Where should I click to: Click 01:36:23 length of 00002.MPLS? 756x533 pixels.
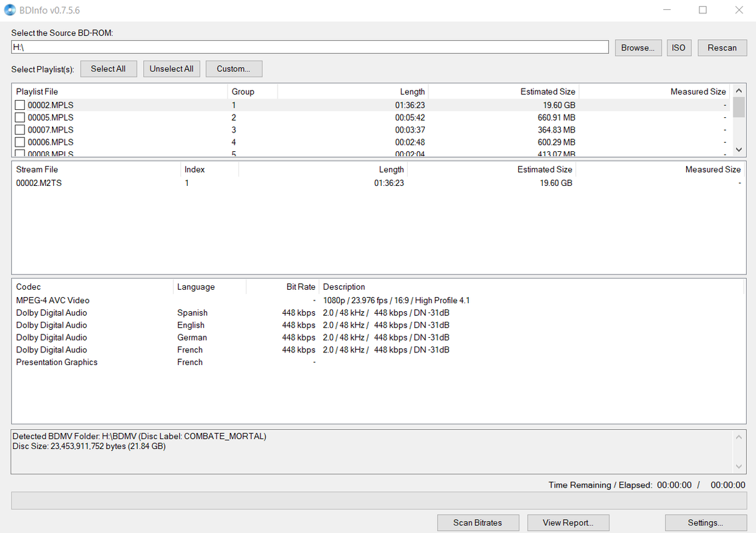410,105
